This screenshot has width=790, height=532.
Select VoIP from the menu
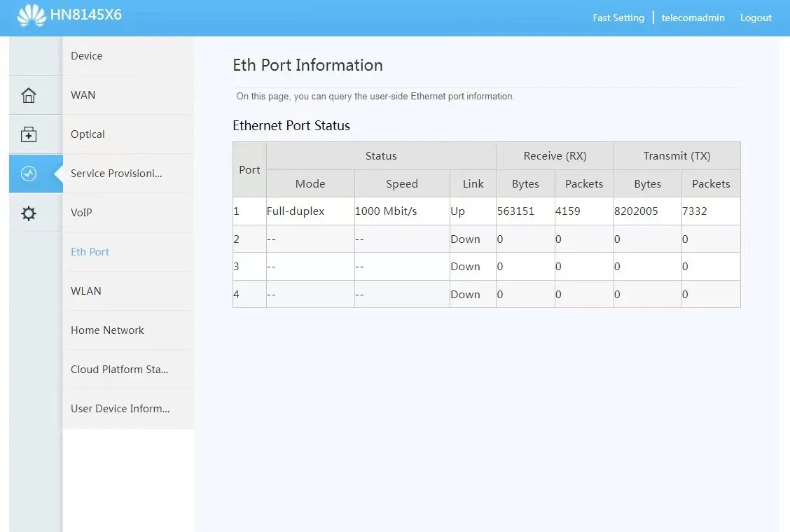pyautogui.click(x=81, y=213)
